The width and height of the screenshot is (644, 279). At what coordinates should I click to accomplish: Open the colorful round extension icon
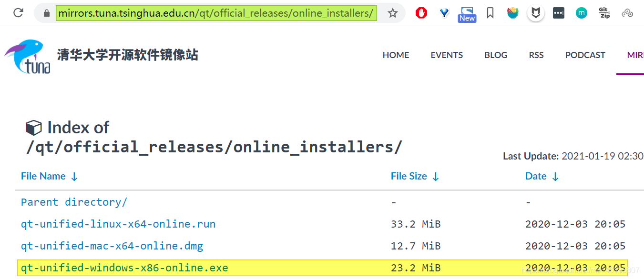(513, 13)
